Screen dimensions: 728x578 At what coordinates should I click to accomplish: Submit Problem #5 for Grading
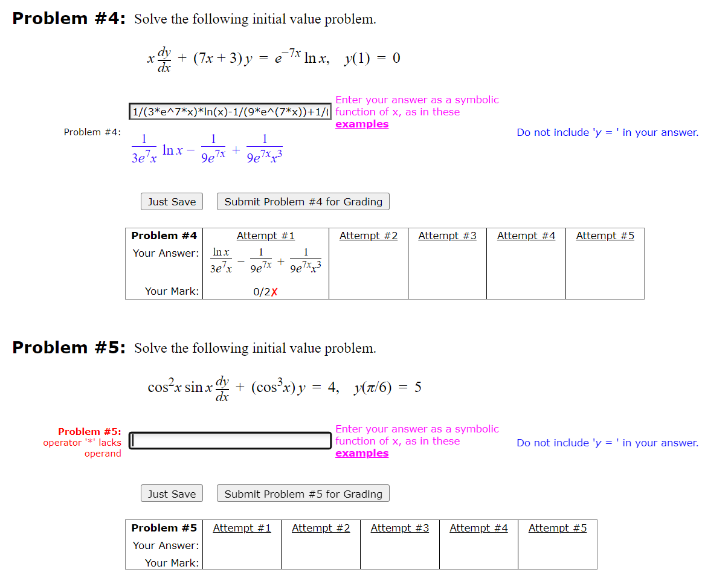tap(303, 493)
